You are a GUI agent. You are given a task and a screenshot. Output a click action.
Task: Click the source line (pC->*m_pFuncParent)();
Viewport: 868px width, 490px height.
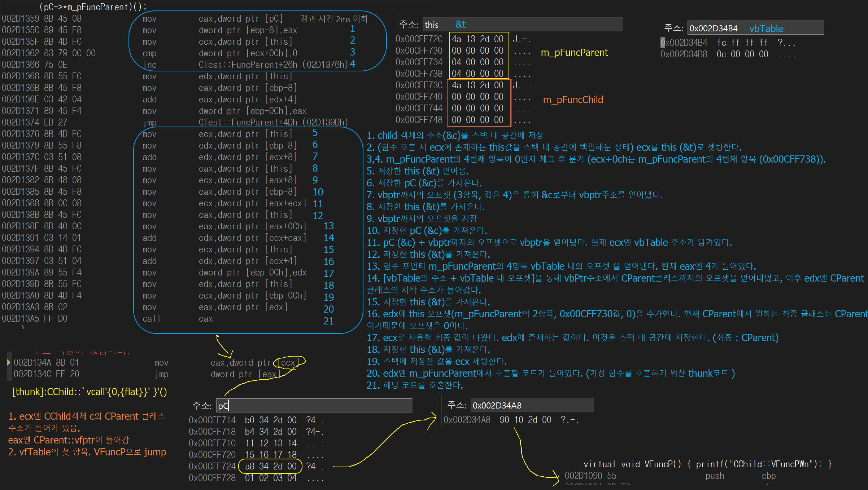(93, 7)
